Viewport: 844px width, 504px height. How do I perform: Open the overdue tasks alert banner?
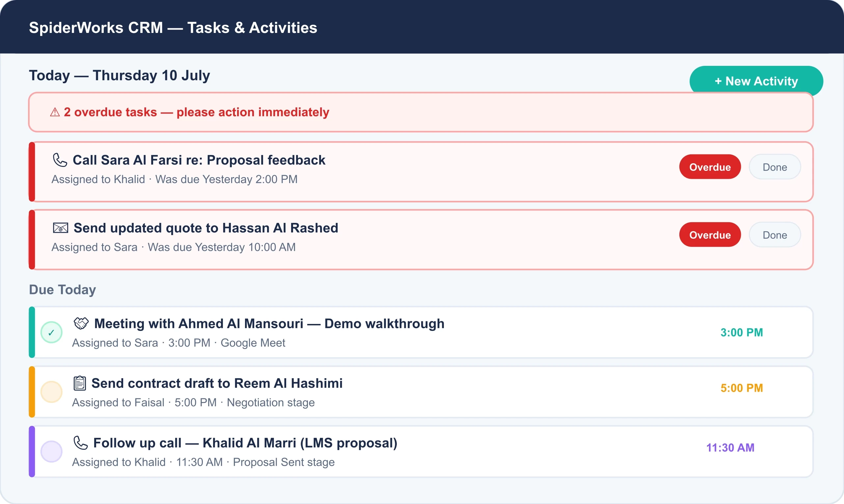tap(421, 112)
